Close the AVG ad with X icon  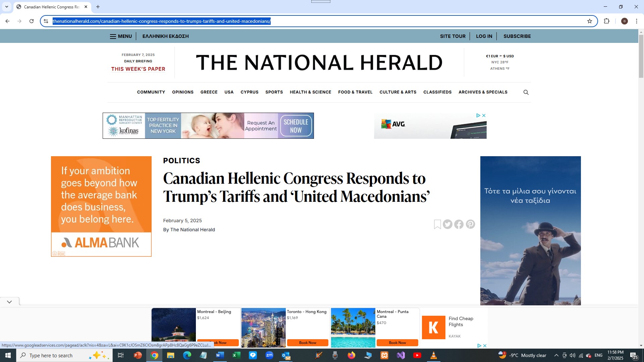pos(484,115)
